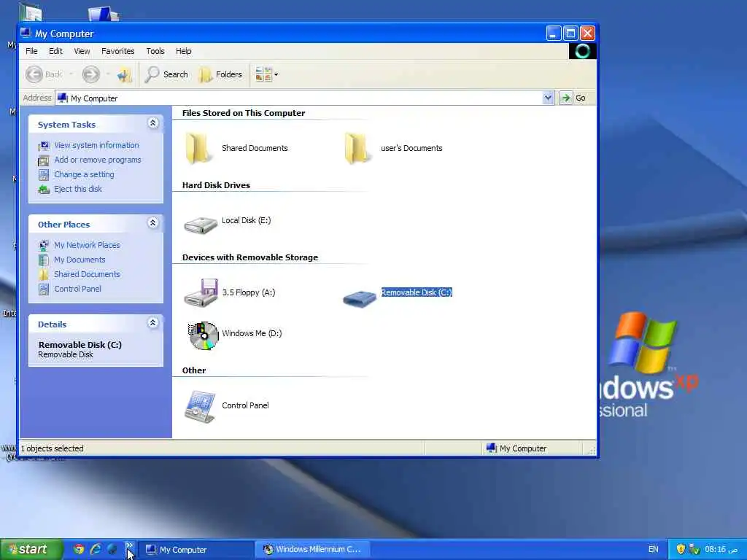Click the '1 objects selected' status text
Screen dimensions: 747x560
pyautogui.click(x=52, y=448)
